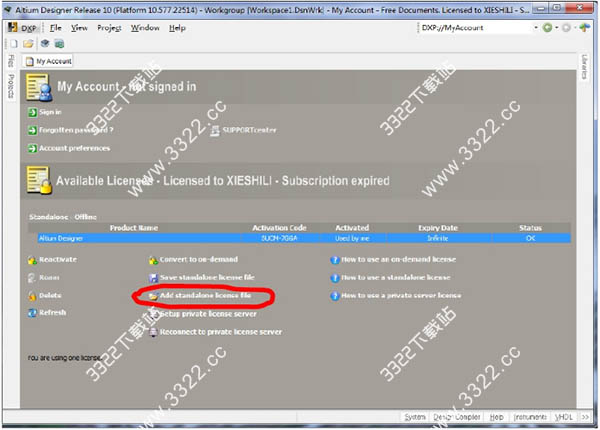Open the DXP menu

(23, 28)
